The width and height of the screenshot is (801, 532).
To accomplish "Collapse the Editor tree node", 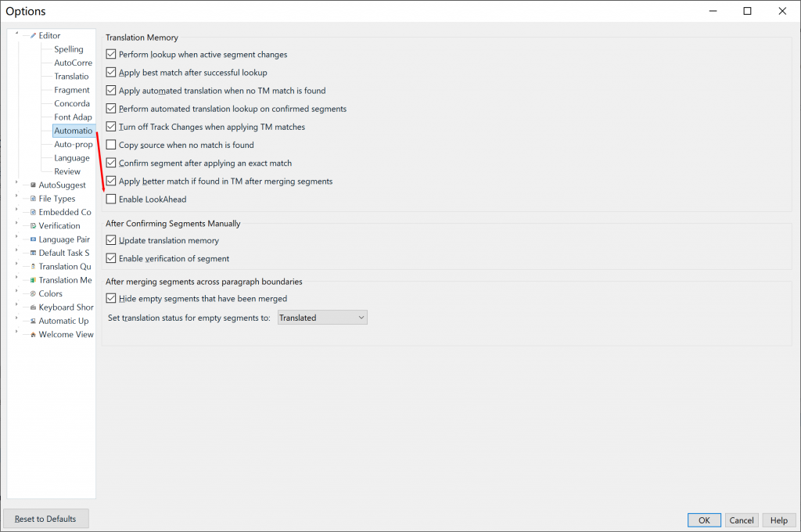I will point(16,34).
